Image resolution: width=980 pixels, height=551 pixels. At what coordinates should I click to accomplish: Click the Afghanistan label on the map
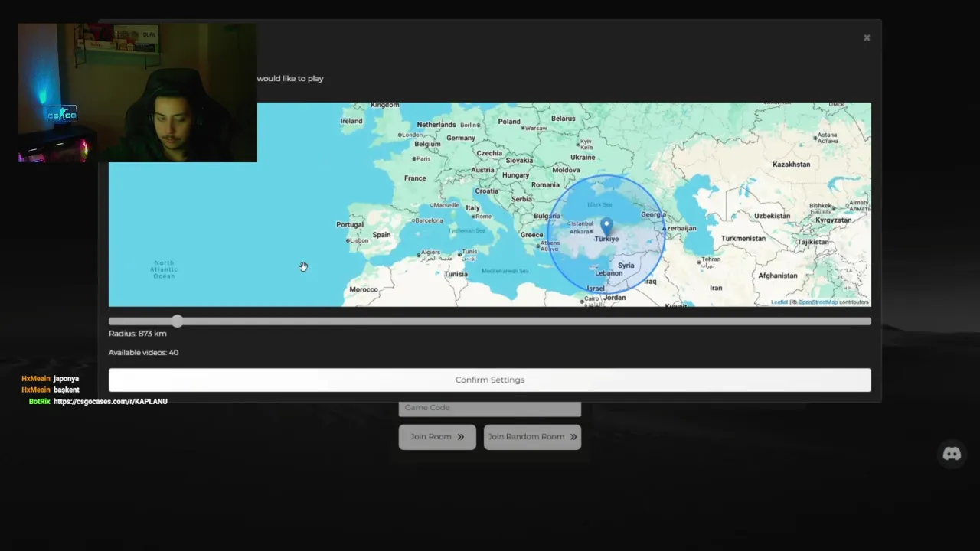[x=778, y=275]
